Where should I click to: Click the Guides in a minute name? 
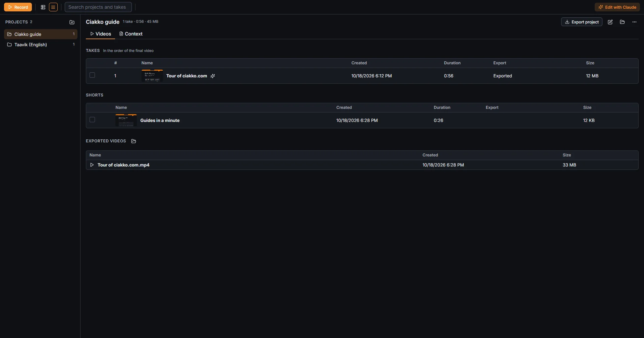[x=160, y=121]
